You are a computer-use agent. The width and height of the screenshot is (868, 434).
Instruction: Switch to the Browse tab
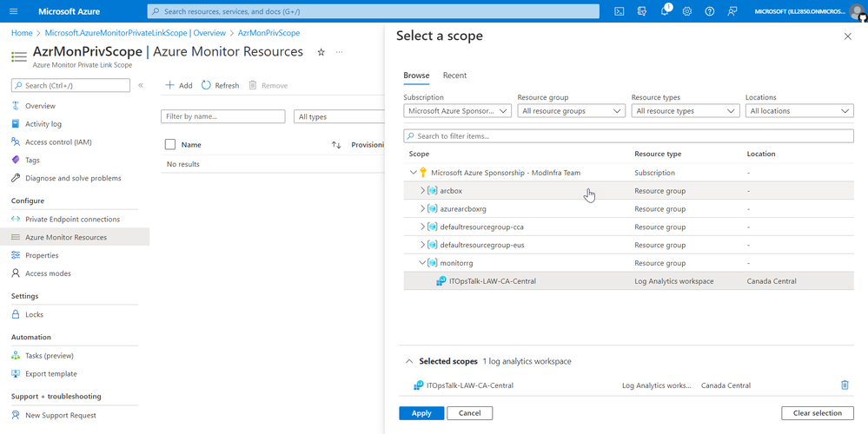(416, 76)
